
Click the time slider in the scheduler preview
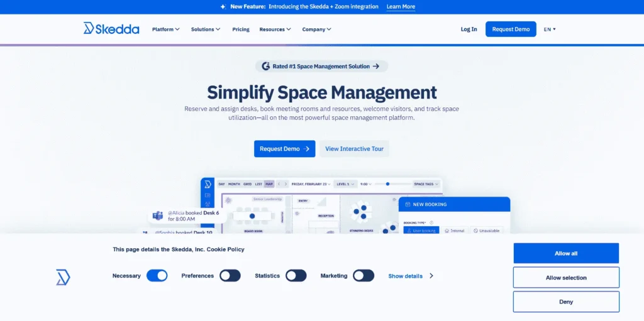(388, 184)
